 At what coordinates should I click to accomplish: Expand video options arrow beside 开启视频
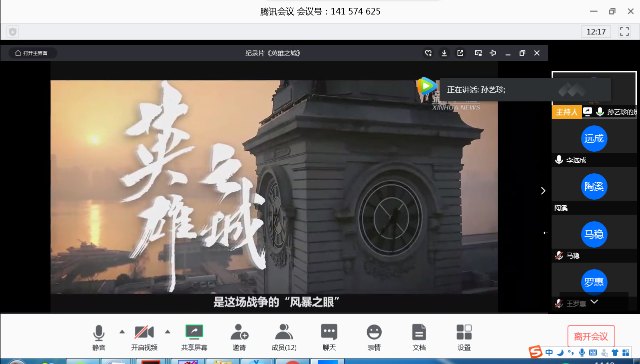point(167,332)
